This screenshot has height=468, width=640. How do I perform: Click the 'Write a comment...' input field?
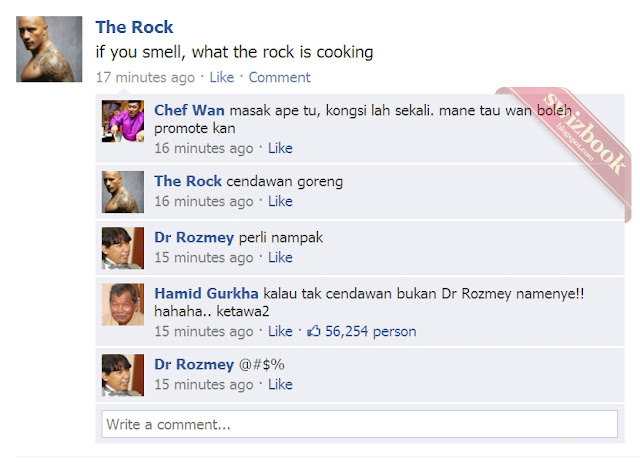[360, 424]
